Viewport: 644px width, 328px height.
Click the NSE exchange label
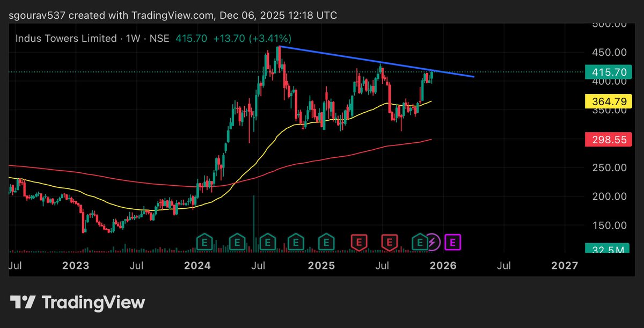point(160,38)
